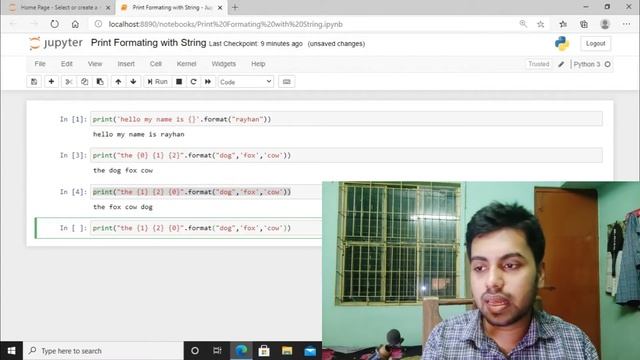Open the Cell menu
Image resolution: width=640 pixels, height=360 pixels.
156,64
